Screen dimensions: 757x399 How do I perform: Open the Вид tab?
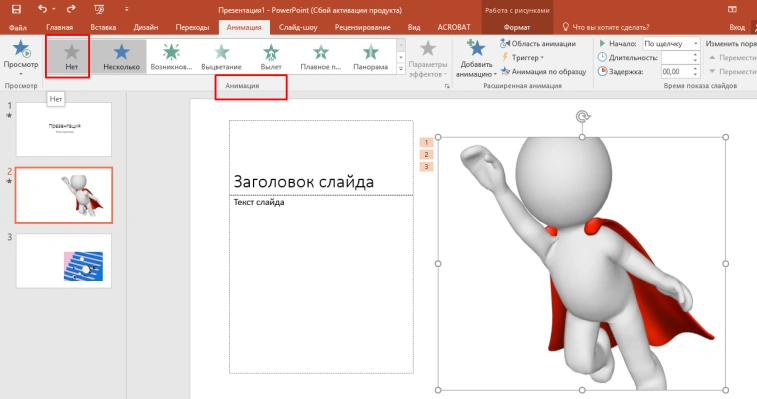click(x=414, y=27)
